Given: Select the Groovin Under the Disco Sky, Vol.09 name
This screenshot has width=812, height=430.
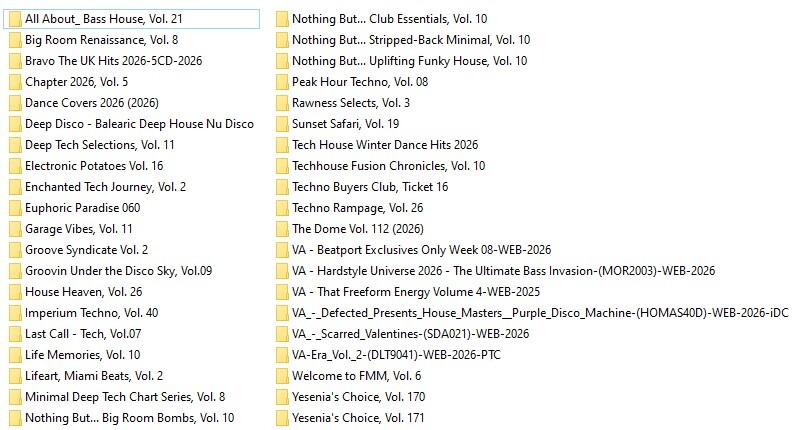Looking at the screenshot, I should [x=119, y=271].
